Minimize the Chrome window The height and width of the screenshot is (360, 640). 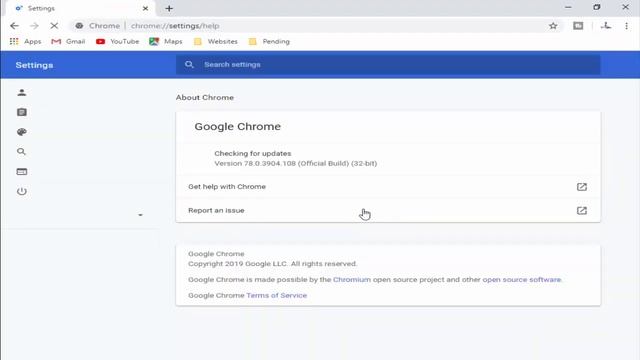click(x=568, y=7)
